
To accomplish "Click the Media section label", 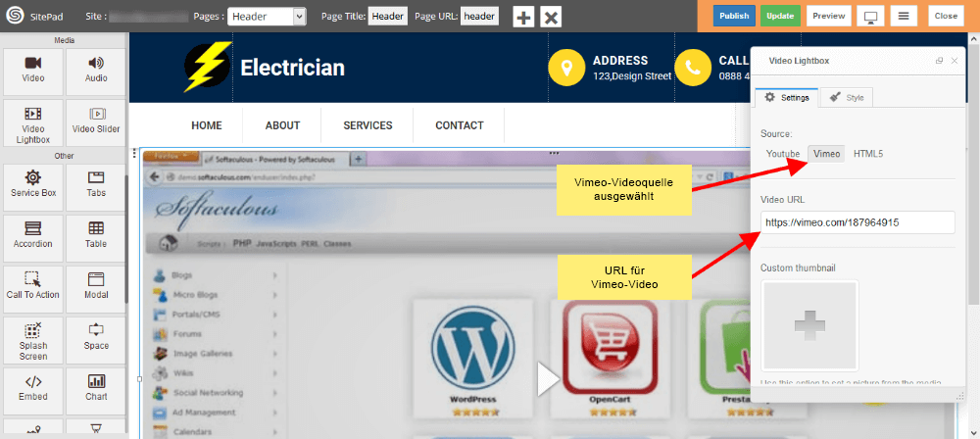I will point(65,40).
